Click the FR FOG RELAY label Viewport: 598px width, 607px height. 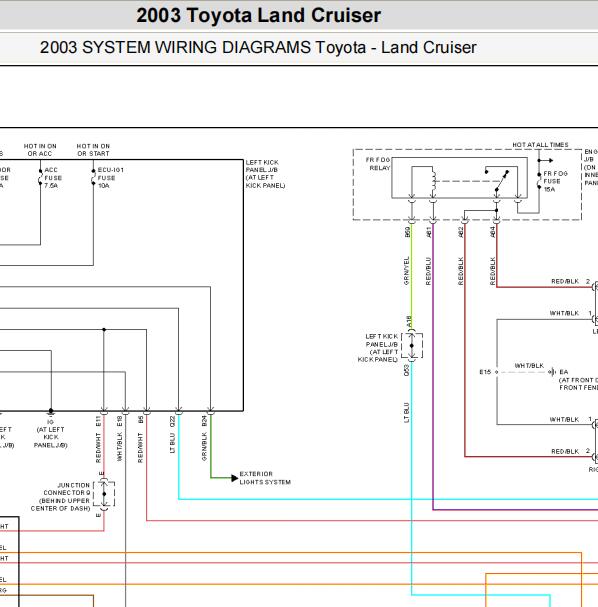[x=378, y=164]
